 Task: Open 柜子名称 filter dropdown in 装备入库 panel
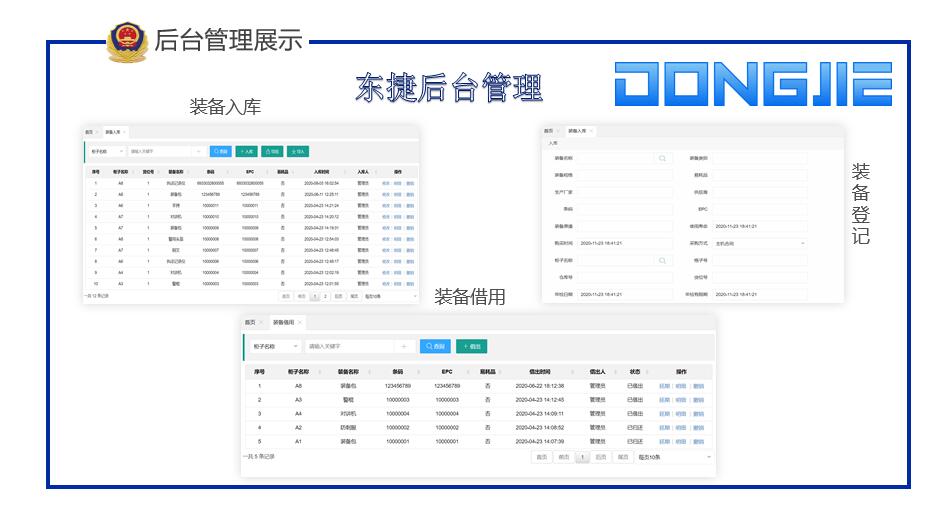[x=107, y=152]
